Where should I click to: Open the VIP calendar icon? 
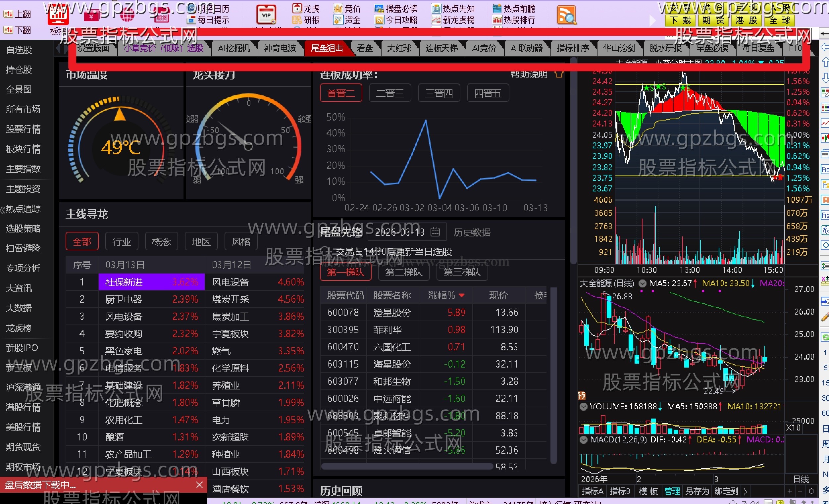[266, 15]
